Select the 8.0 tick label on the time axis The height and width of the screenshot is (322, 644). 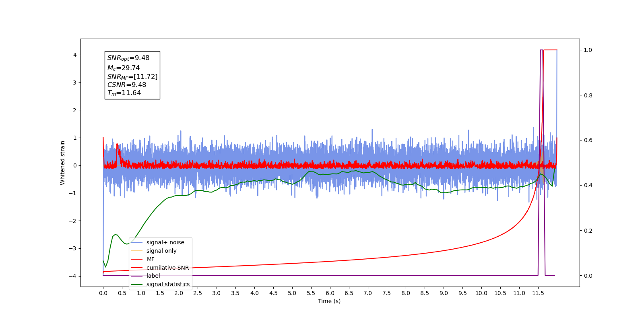pyautogui.click(x=406, y=293)
